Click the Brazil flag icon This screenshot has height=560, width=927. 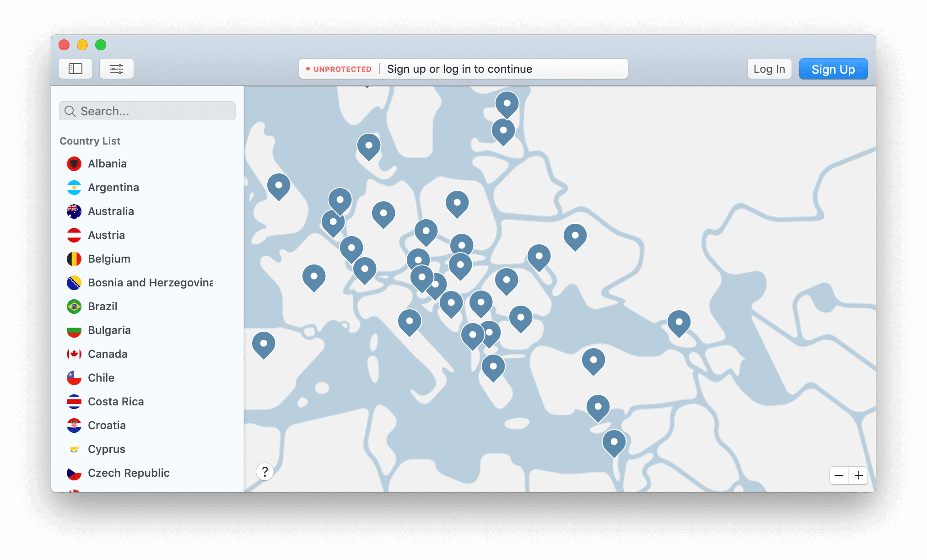click(x=74, y=307)
